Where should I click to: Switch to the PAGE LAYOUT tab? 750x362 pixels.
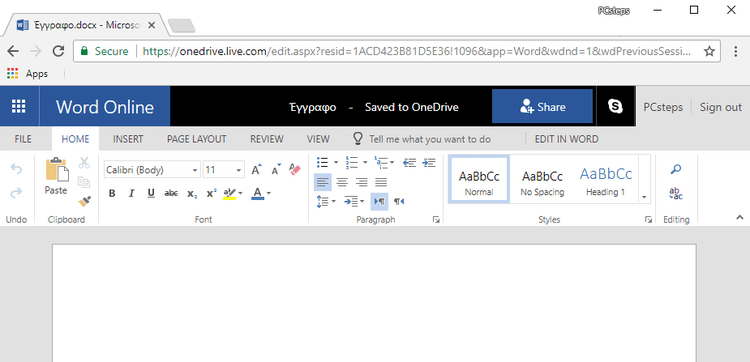click(x=197, y=139)
